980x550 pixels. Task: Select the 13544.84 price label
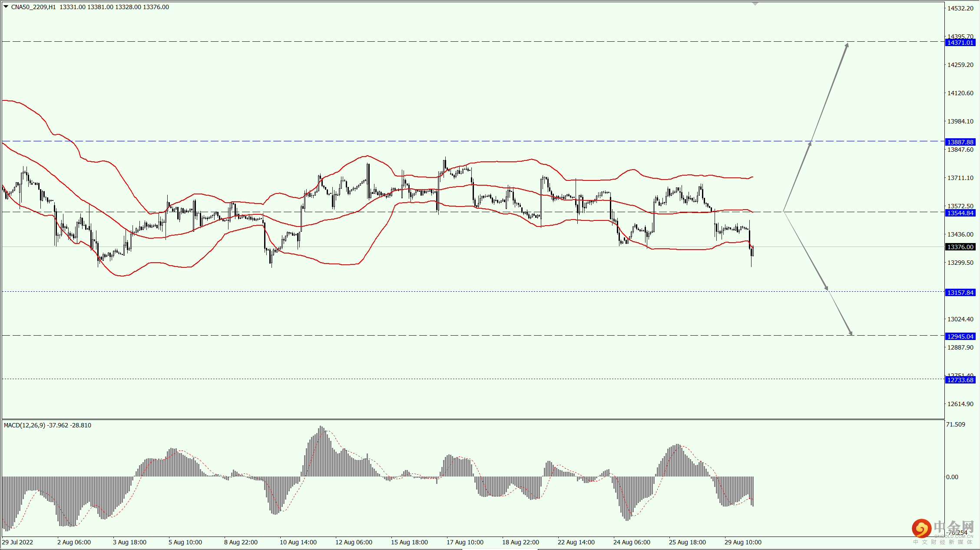coord(960,213)
